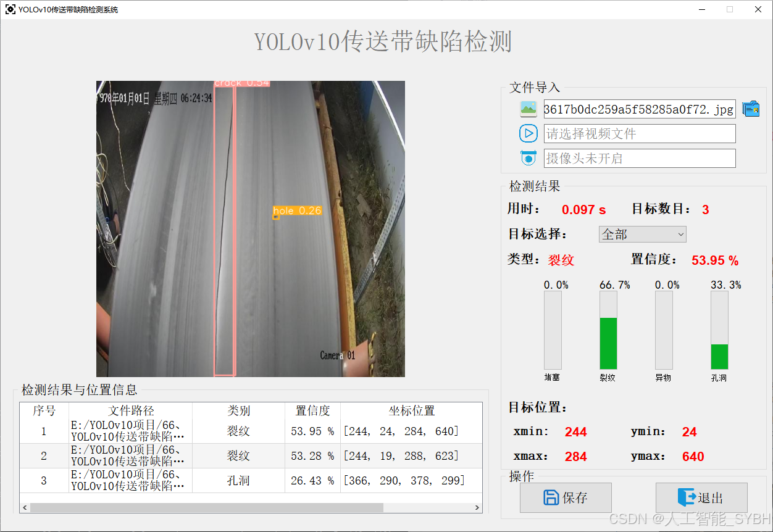Click the ymax value 640

pos(693,457)
